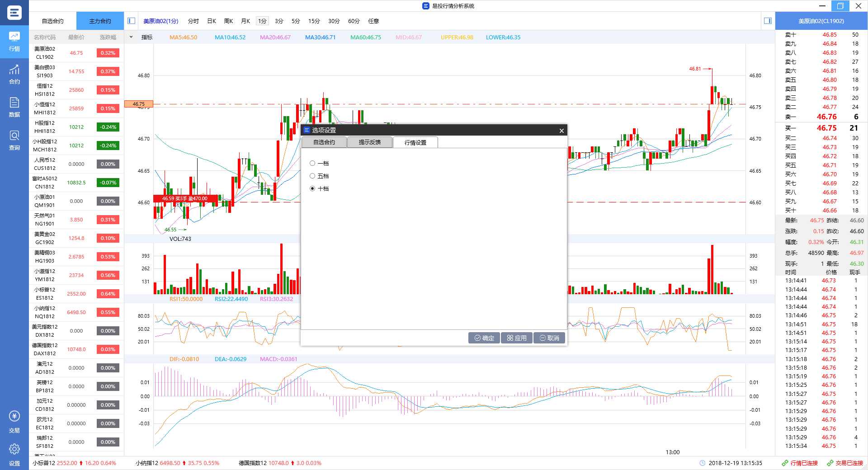
Task: Select the 1分 chart period
Action: click(262, 21)
